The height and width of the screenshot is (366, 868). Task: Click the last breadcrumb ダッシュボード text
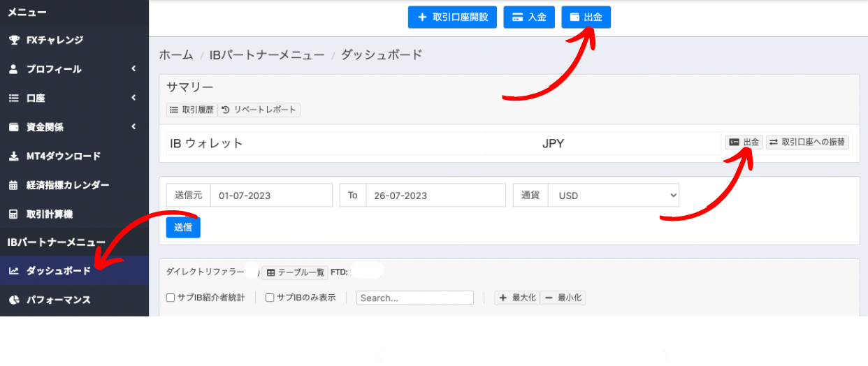tap(382, 54)
